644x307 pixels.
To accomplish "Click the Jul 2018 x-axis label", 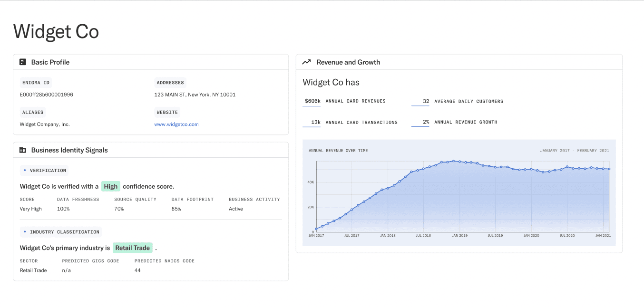I will tap(423, 235).
